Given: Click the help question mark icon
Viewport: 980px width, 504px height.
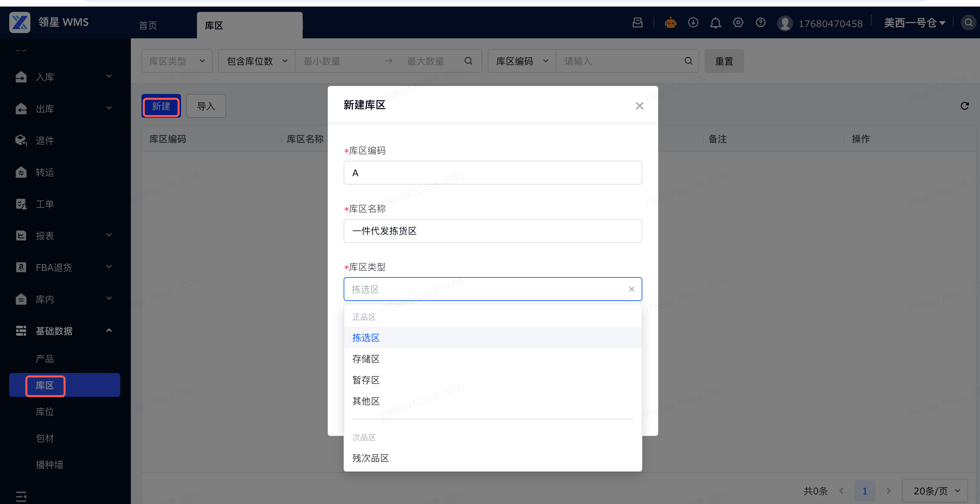Looking at the screenshot, I should tap(761, 23).
